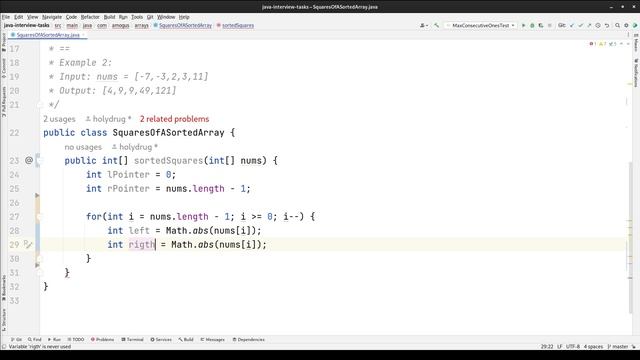Click the Build project hammer icon

tap(436, 25)
